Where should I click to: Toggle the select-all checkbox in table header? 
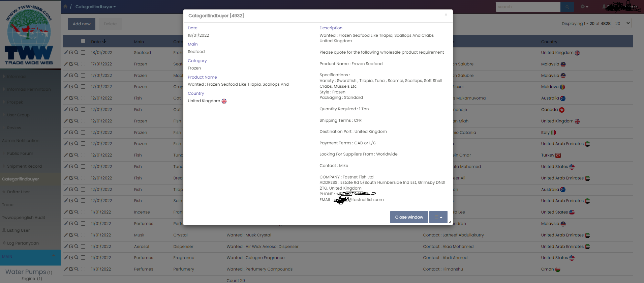83,41
